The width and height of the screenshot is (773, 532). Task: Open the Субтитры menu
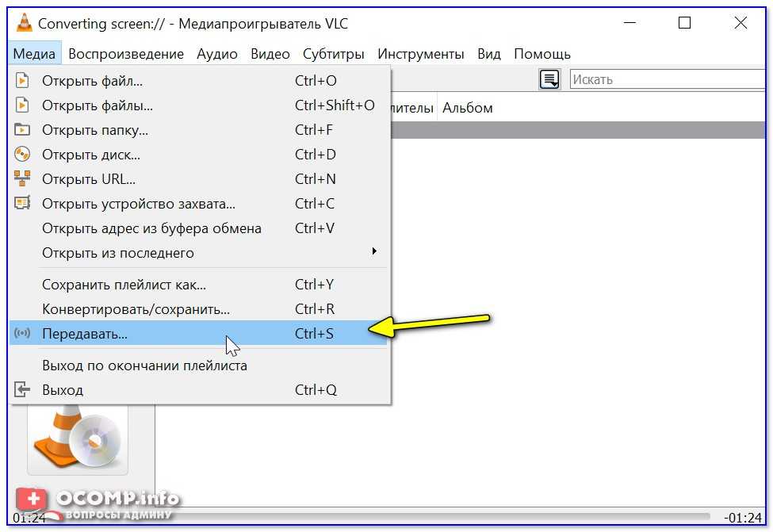click(333, 54)
